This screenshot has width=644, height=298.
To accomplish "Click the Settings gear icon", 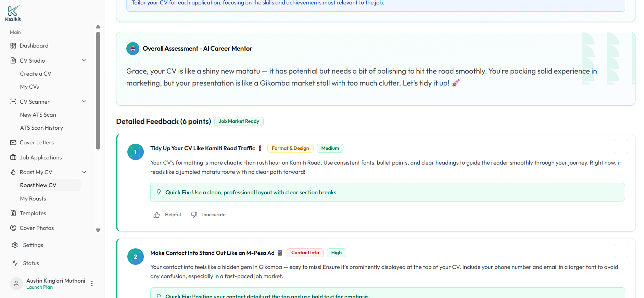I will tap(15, 245).
